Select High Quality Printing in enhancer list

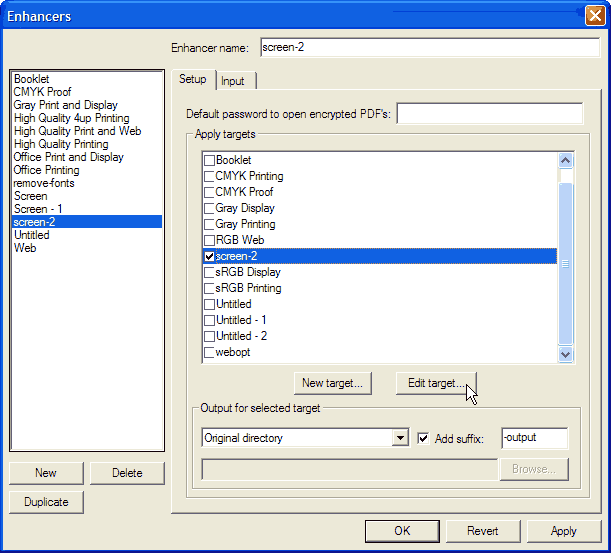pos(61,144)
